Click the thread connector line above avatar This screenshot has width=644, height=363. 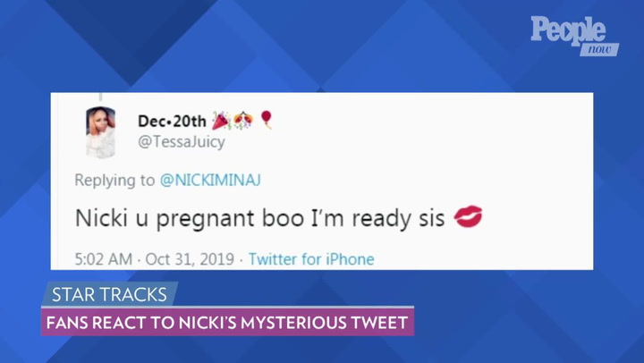coord(100,97)
